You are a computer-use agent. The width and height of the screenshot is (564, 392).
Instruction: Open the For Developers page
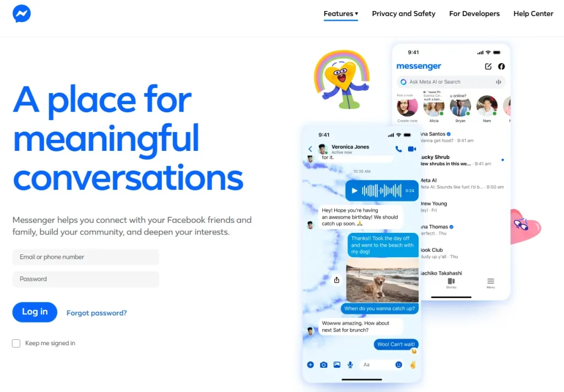[474, 14]
